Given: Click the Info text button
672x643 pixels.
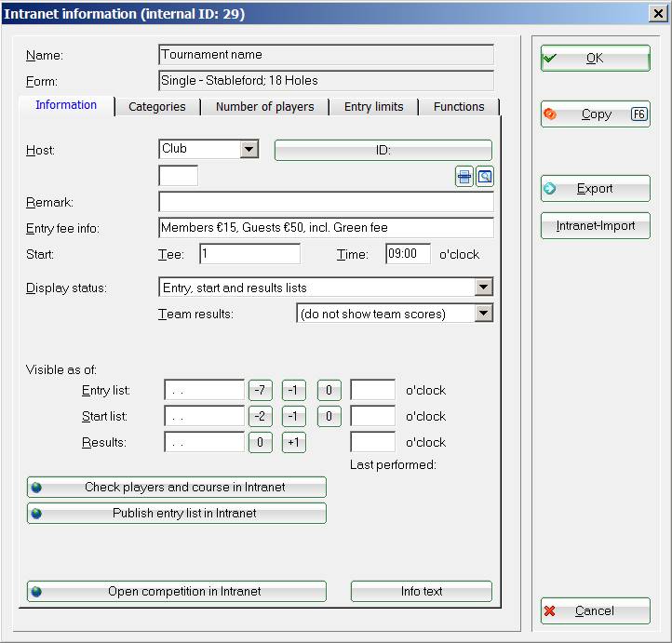Looking at the screenshot, I should point(421,592).
